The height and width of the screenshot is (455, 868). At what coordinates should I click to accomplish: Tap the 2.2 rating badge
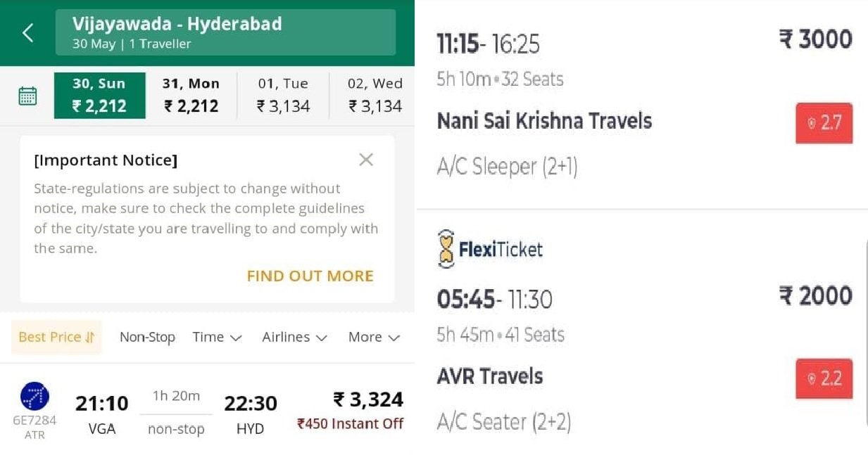(824, 378)
